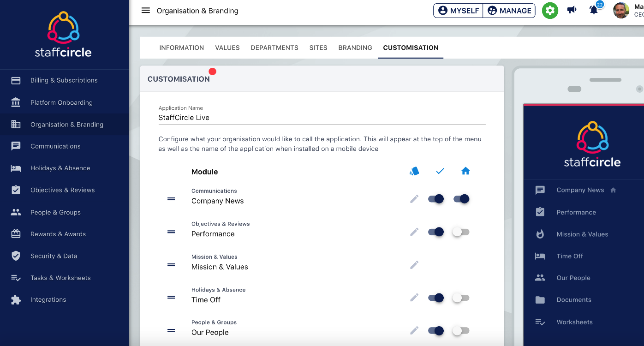The image size is (644, 346).
Task: Disable the Our People module toggle
Action: [x=436, y=330]
